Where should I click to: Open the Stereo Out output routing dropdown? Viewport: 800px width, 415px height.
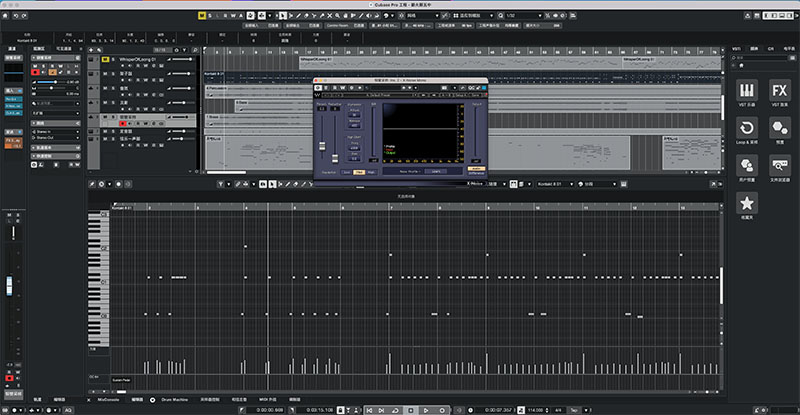[x=56, y=138]
